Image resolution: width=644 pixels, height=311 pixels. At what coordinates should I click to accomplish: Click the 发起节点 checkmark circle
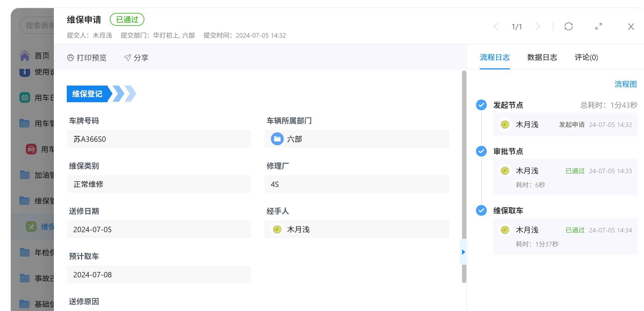[481, 105]
